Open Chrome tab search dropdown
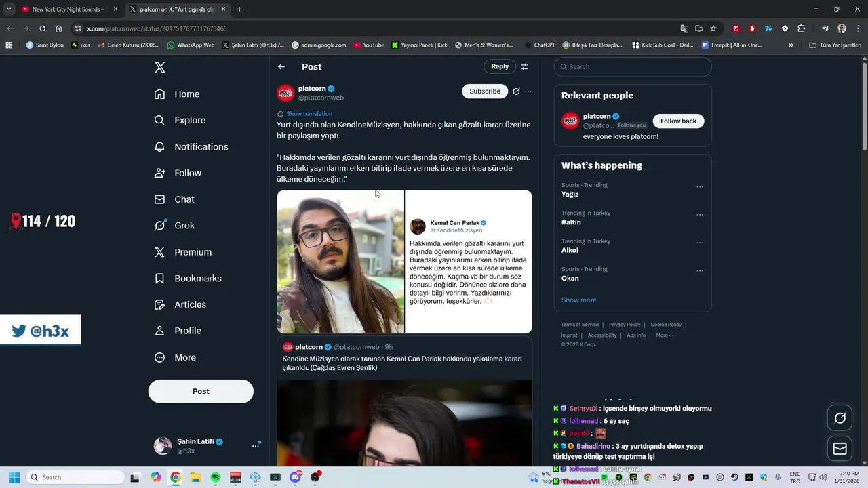This screenshot has height=488, width=868. pyautogui.click(x=9, y=9)
